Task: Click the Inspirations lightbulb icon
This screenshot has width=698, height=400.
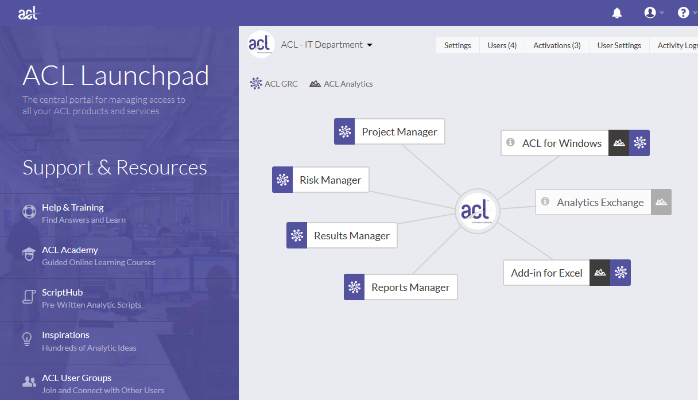Action: [27, 339]
